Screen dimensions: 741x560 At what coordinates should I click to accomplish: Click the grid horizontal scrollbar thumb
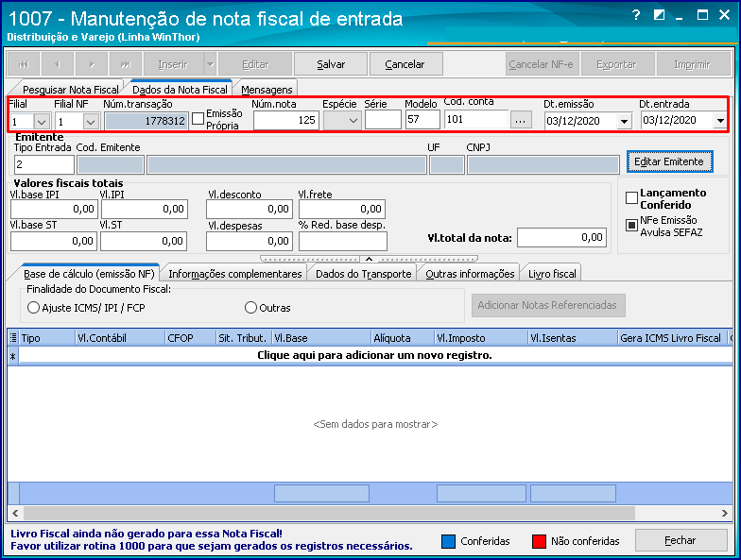(x=329, y=513)
